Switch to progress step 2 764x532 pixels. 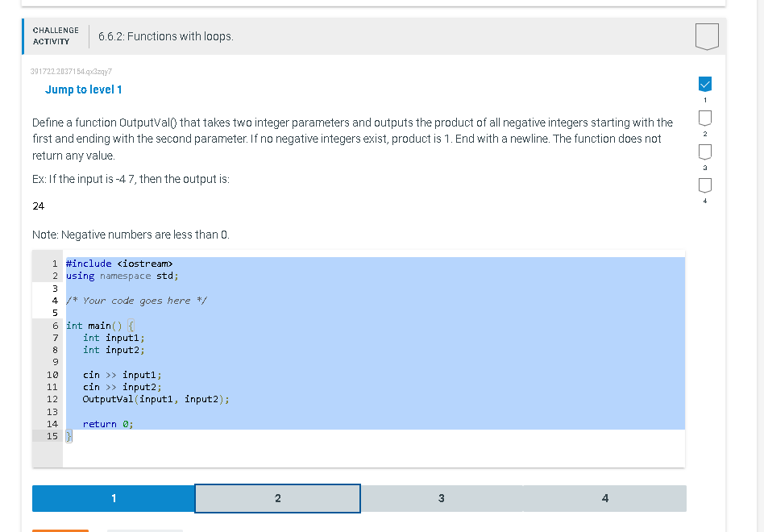click(x=277, y=498)
